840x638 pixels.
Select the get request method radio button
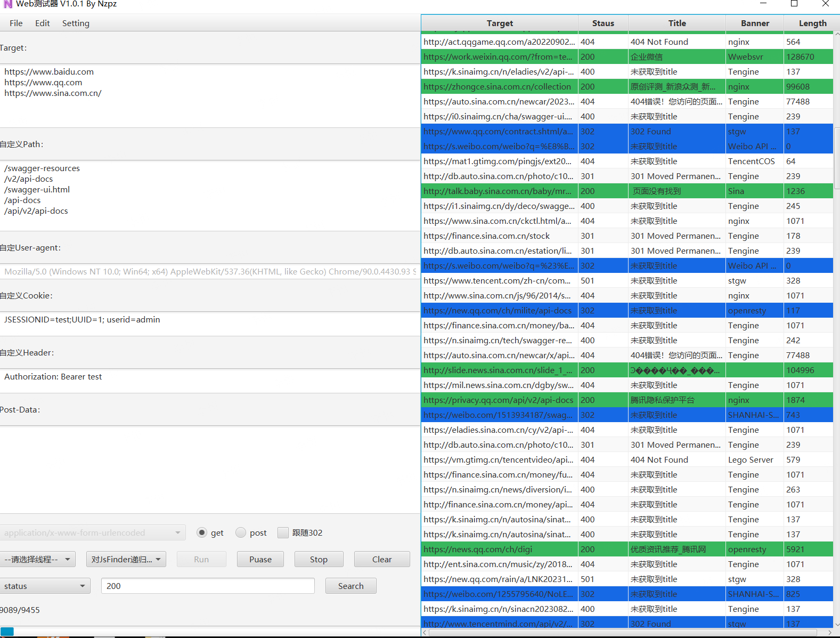pos(202,532)
